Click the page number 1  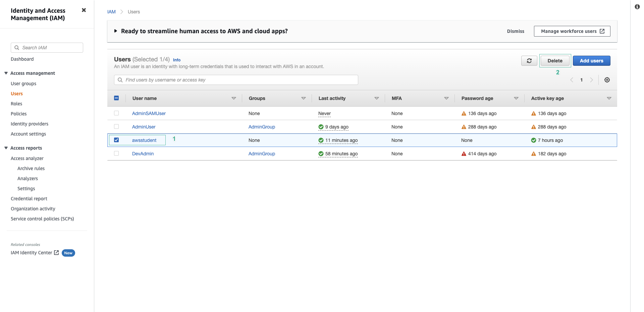[582, 80]
